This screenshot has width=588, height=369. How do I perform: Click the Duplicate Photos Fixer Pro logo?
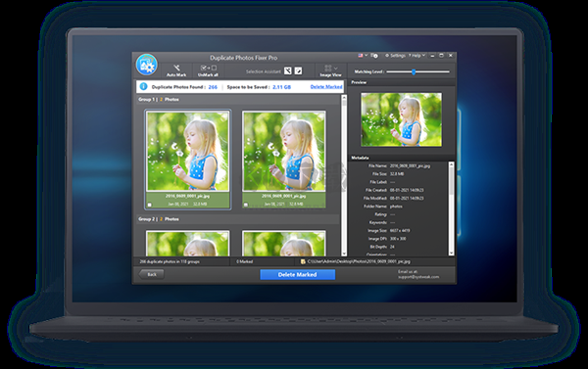[x=147, y=65]
